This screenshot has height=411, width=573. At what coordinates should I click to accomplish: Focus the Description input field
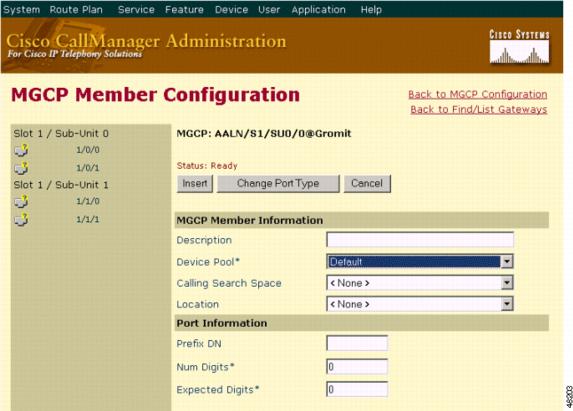tap(420, 240)
